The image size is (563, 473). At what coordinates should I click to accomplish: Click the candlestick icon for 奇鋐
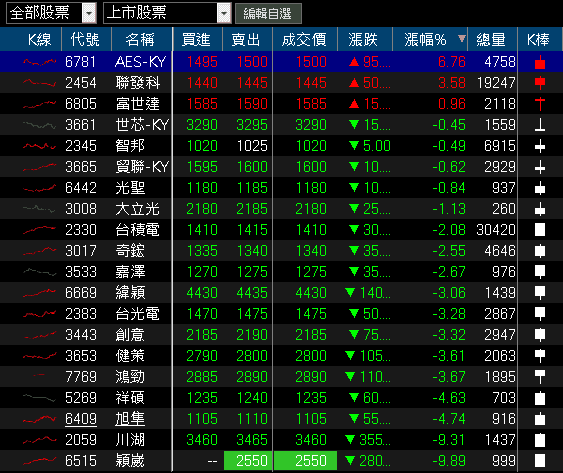(540, 251)
